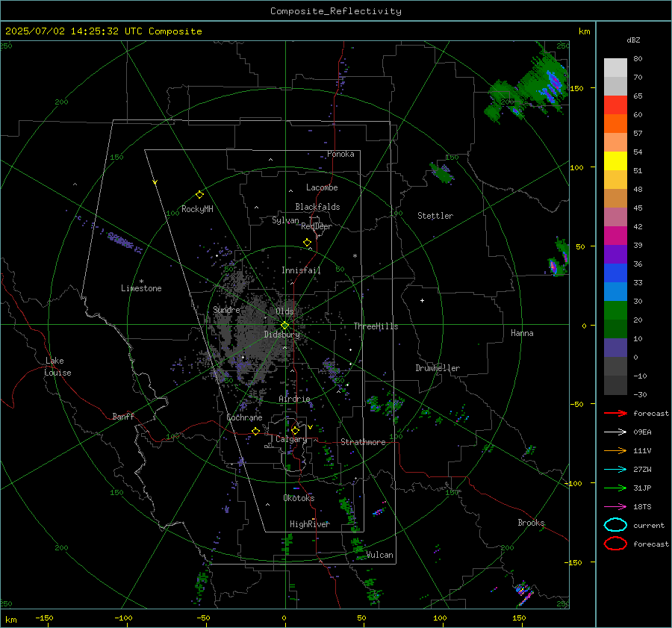
Task: Click the Drumheller label
Action: click(438, 368)
